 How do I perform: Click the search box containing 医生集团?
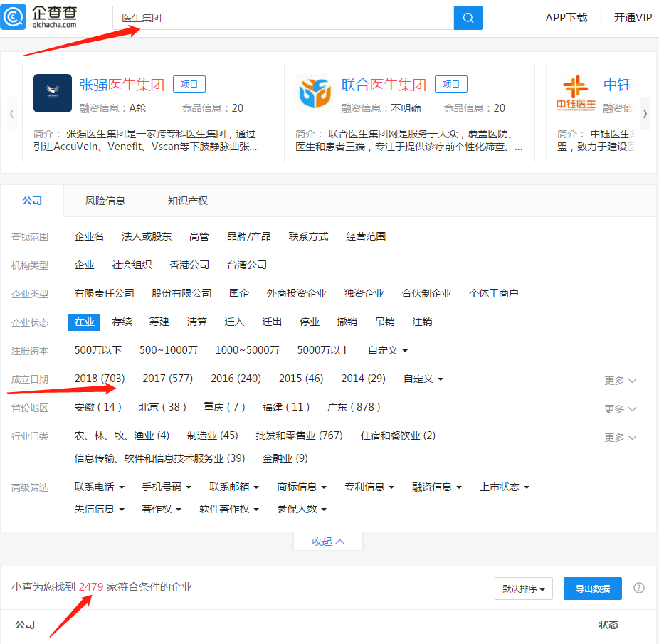click(x=283, y=18)
